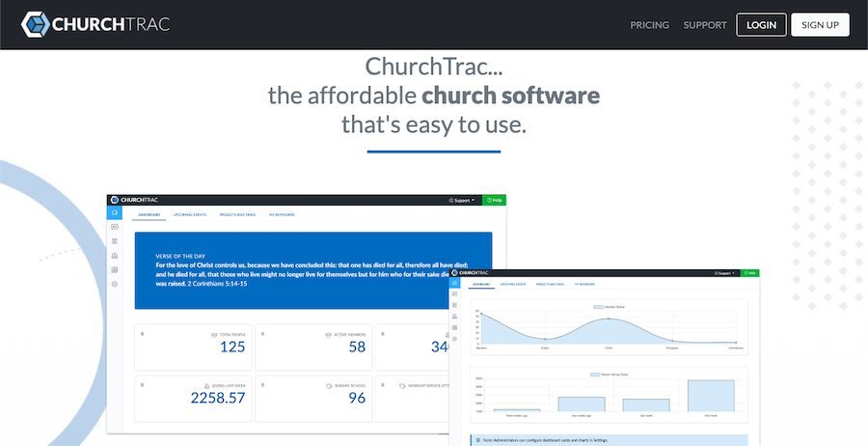Select the Dashboard tab in the stats dashboard preview
868x446 pixels.
[x=149, y=214]
